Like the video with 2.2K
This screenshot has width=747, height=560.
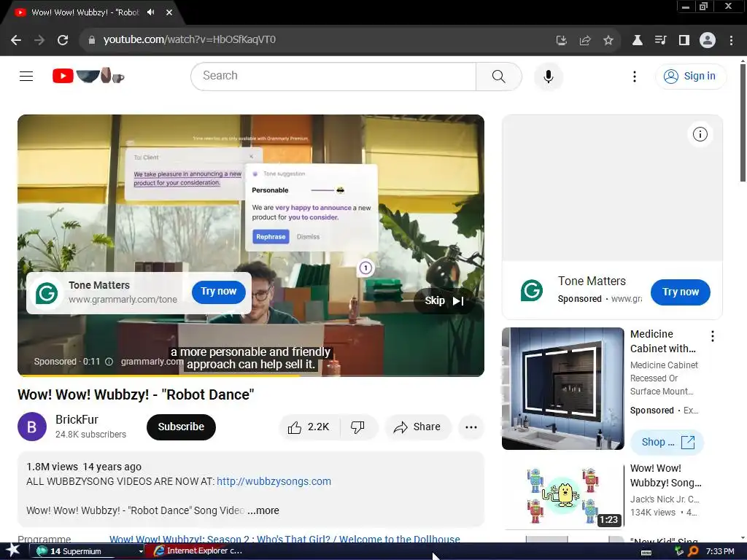309,427
